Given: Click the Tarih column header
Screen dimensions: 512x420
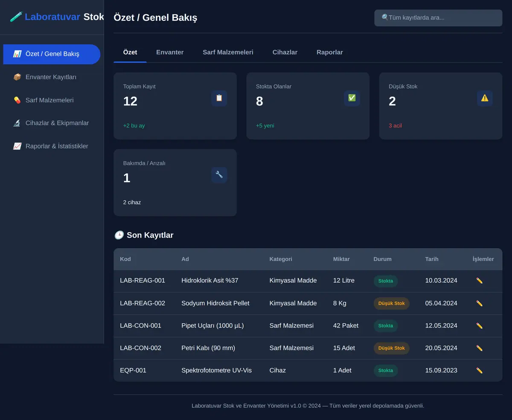Looking at the screenshot, I should coord(432,259).
